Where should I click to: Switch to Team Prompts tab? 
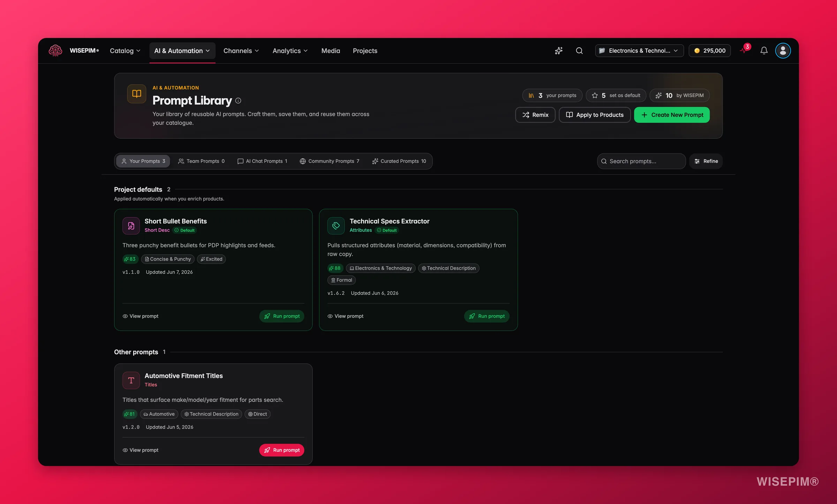pos(201,161)
